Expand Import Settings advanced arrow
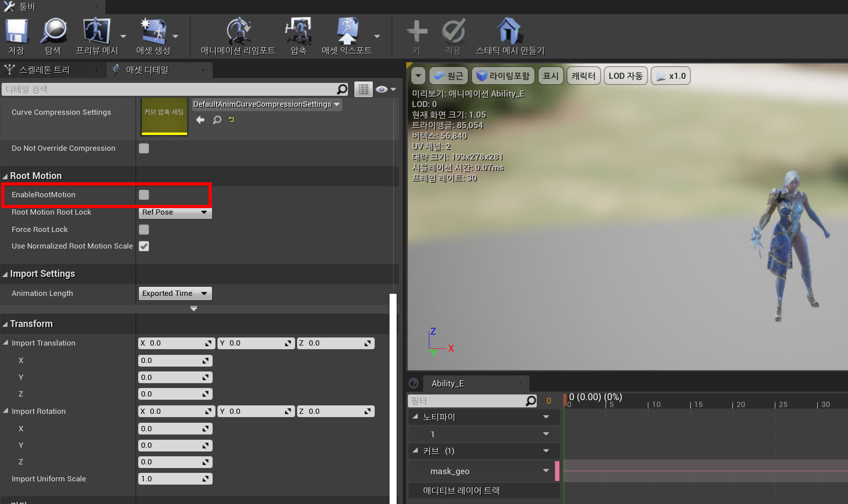Screen dimensions: 848x504 [x=194, y=308]
